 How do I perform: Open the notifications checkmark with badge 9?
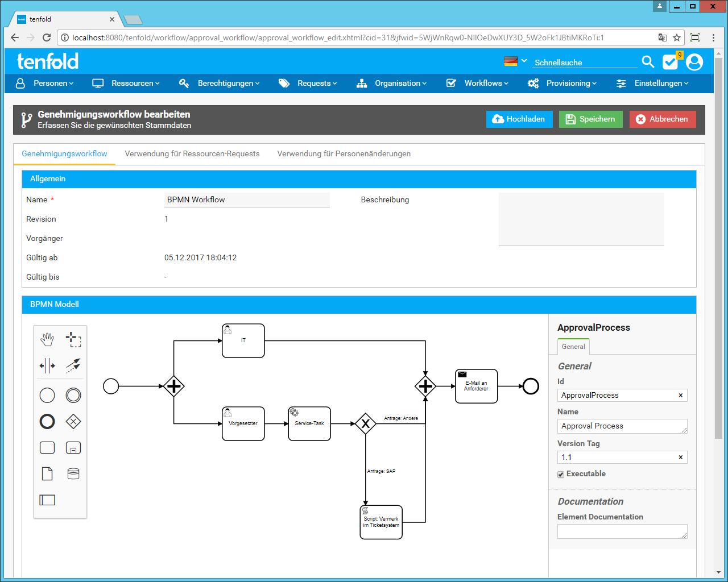pyautogui.click(x=670, y=61)
